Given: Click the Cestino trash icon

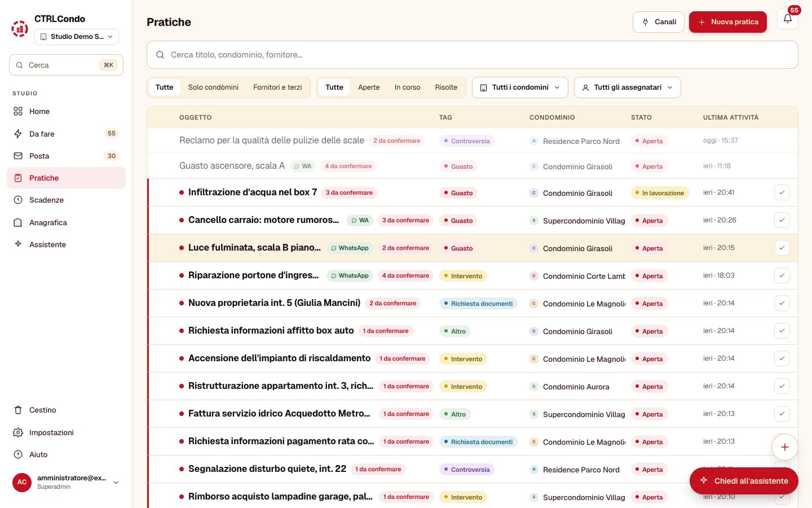Looking at the screenshot, I should click(x=18, y=410).
